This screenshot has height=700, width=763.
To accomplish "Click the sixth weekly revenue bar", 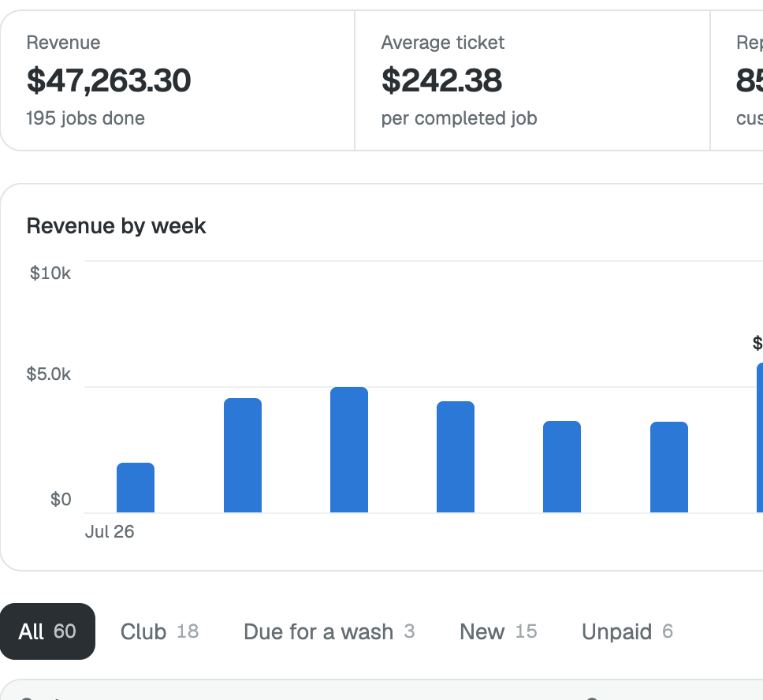I will [x=669, y=467].
